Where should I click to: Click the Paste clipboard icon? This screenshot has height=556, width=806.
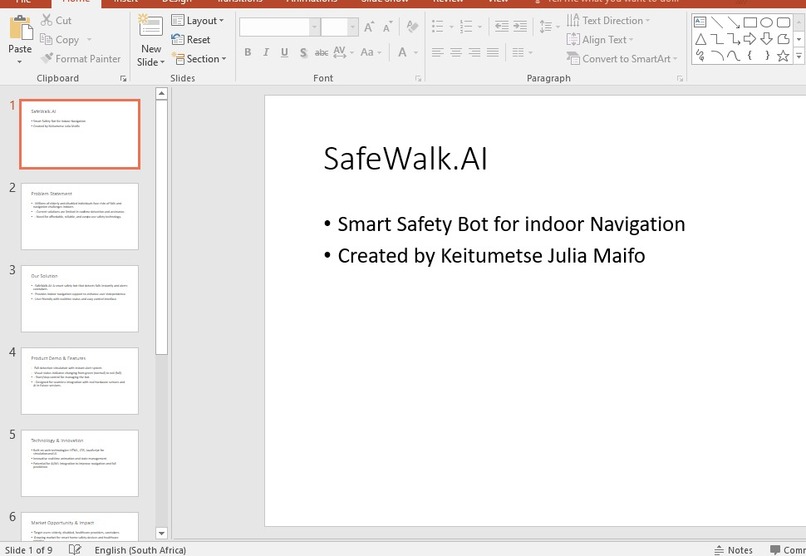pos(21,28)
